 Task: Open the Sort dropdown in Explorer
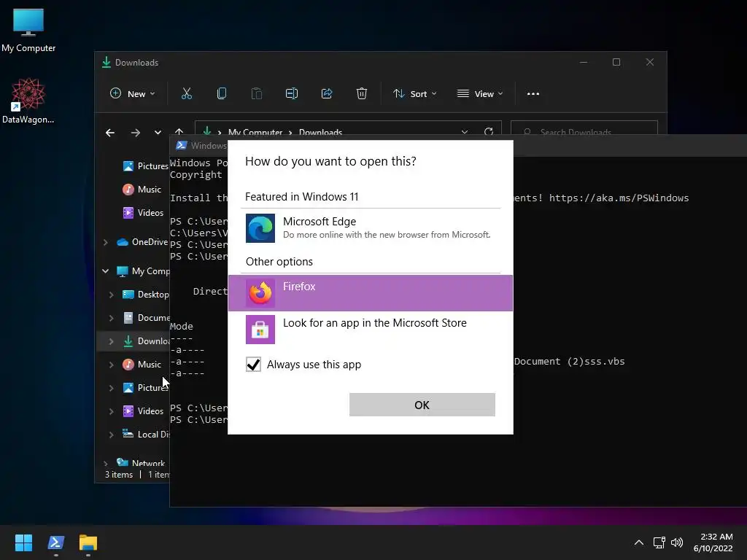(414, 94)
